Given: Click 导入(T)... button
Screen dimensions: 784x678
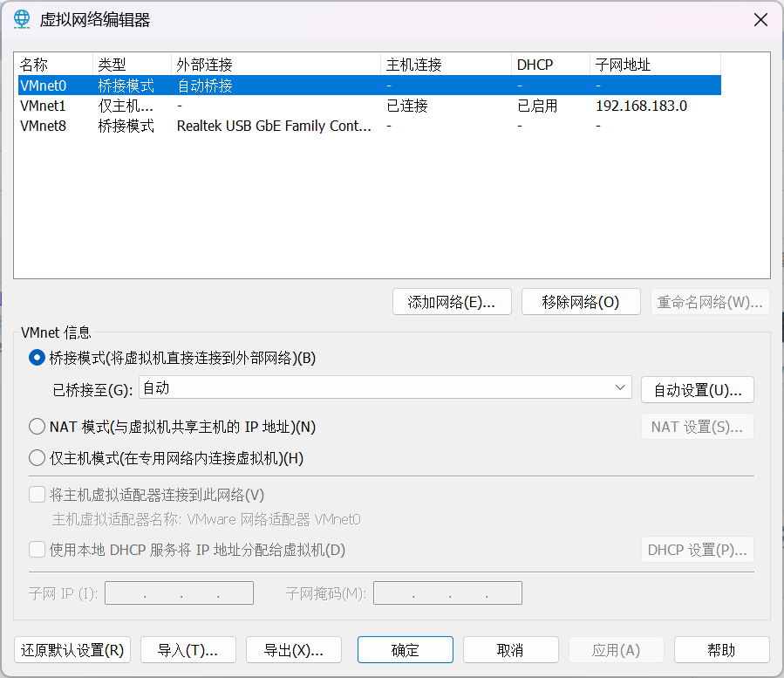Looking at the screenshot, I should (188, 650).
